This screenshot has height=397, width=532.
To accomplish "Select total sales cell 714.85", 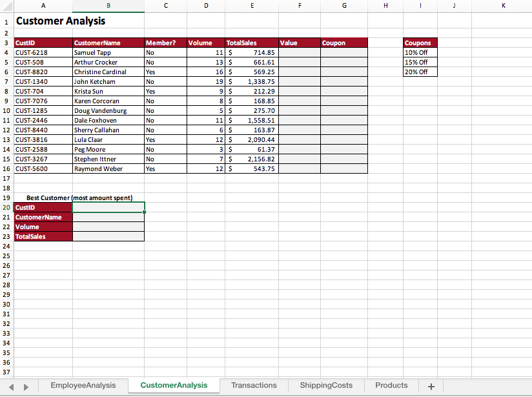I will point(252,52).
